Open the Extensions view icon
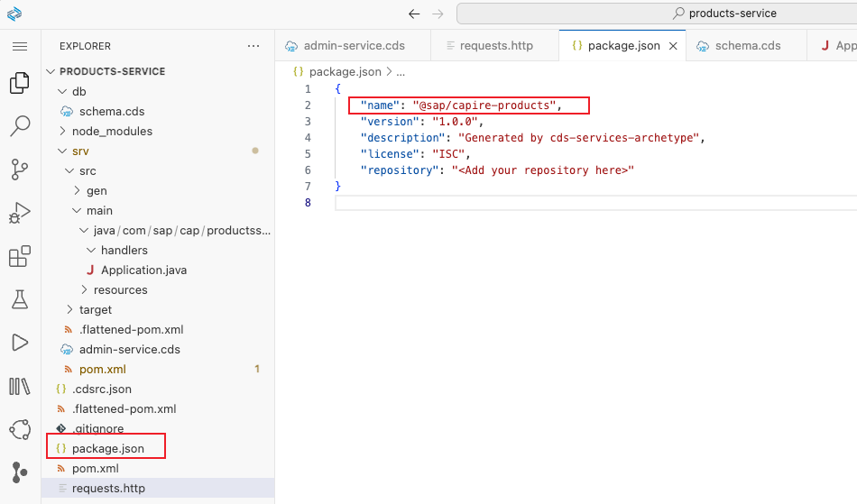Viewport: 857px width, 504px height. pos(19,257)
